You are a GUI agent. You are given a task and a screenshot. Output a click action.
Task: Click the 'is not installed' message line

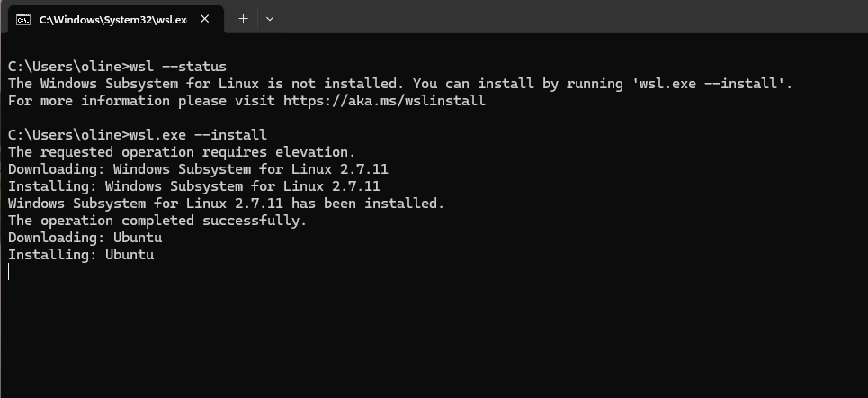point(400,84)
